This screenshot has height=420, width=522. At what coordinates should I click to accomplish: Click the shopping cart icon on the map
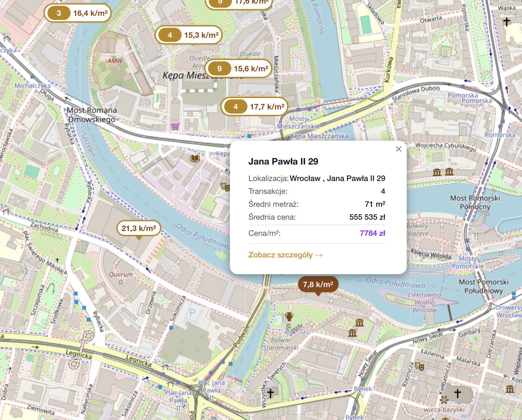pyautogui.click(x=175, y=126)
